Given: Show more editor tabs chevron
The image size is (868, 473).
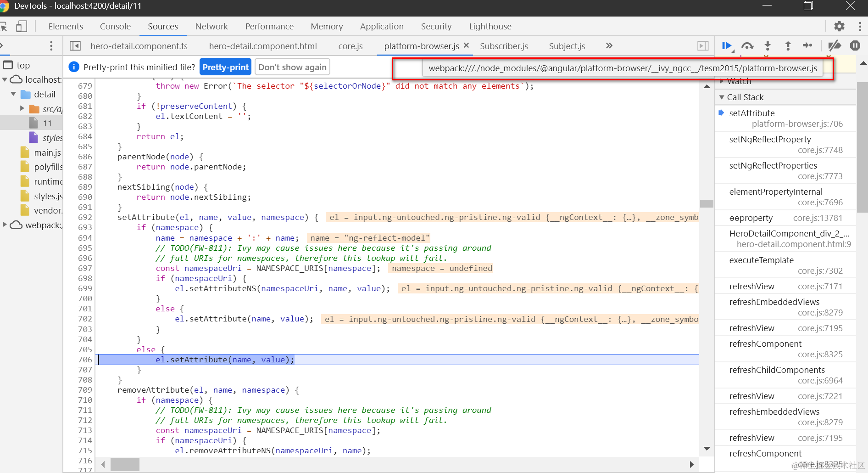Looking at the screenshot, I should tap(609, 45).
